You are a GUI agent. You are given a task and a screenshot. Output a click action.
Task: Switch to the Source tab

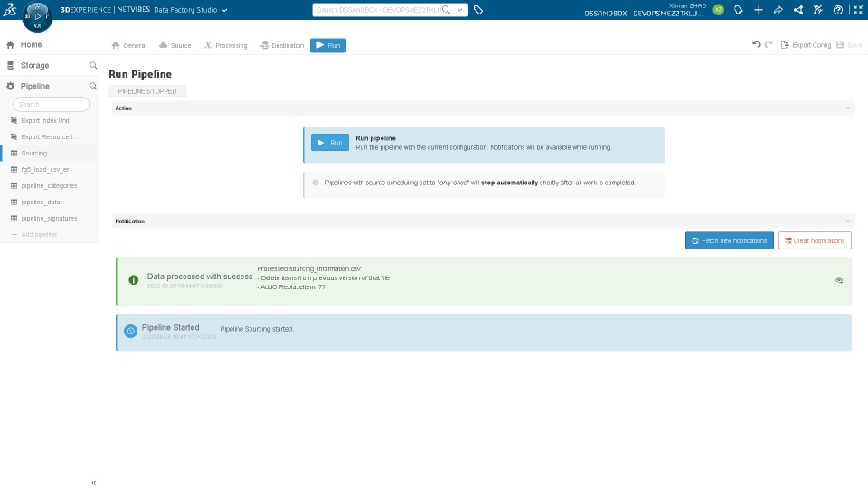(175, 45)
